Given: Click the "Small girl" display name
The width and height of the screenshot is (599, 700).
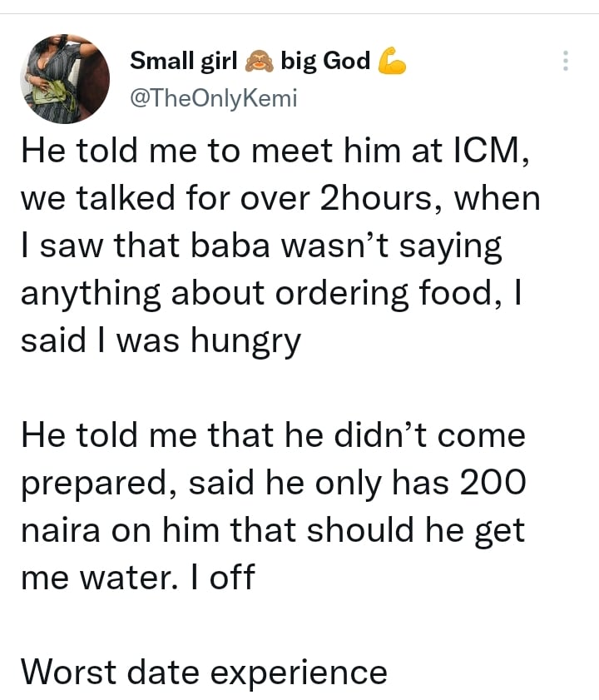Looking at the screenshot, I should coord(185,62).
